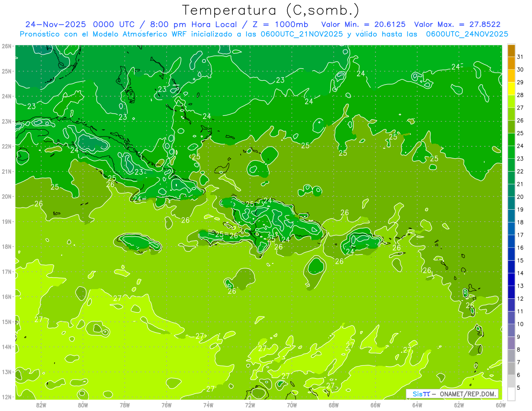Click the teal legend swatch between 19 and 20
This screenshot has width=532, height=411.
point(511,203)
